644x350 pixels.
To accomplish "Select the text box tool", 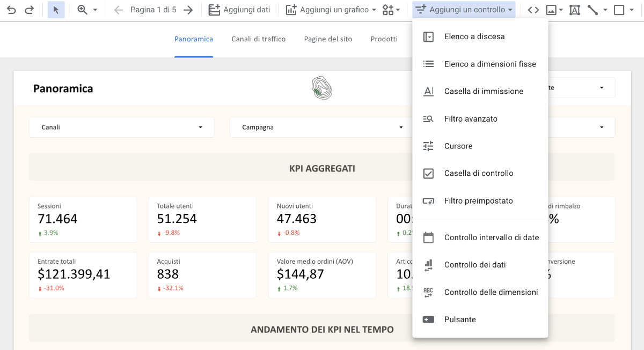I will point(575,10).
